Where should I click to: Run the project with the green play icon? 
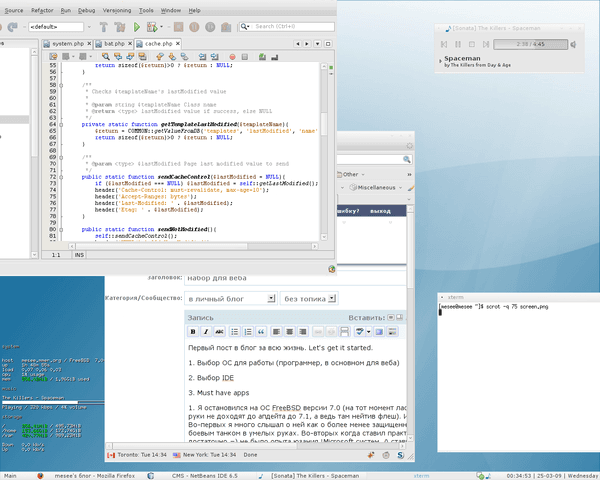(x=137, y=27)
